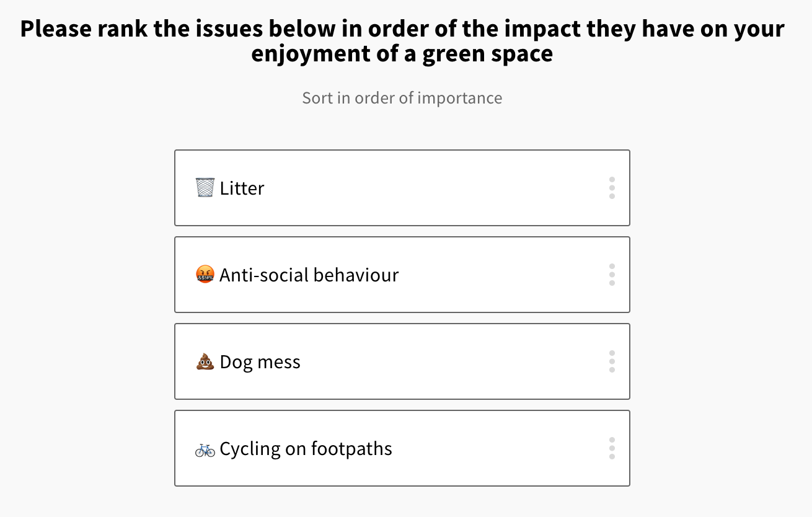812x517 pixels.
Task: Click the "Sort in order of importance" subtitle
Action: (x=402, y=98)
